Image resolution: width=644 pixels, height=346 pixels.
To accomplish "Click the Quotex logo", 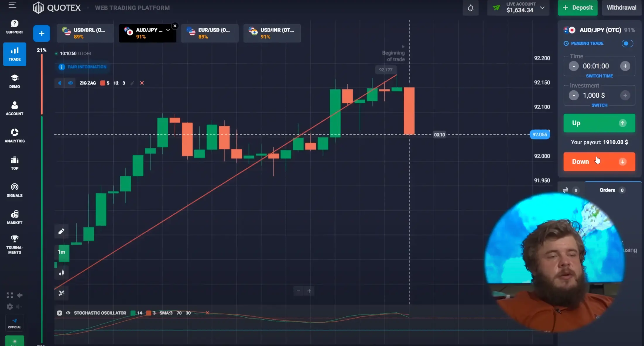I will coord(57,8).
